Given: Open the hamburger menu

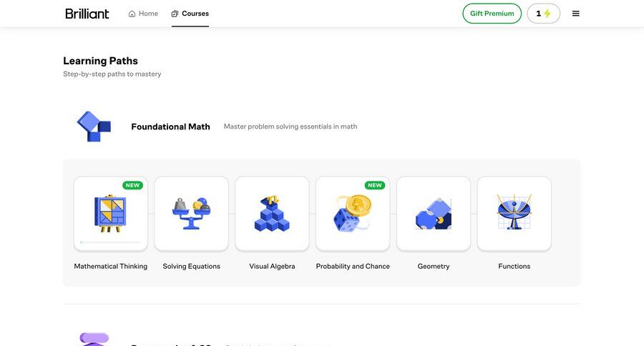Looking at the screenshot, I should click(576, 14).
